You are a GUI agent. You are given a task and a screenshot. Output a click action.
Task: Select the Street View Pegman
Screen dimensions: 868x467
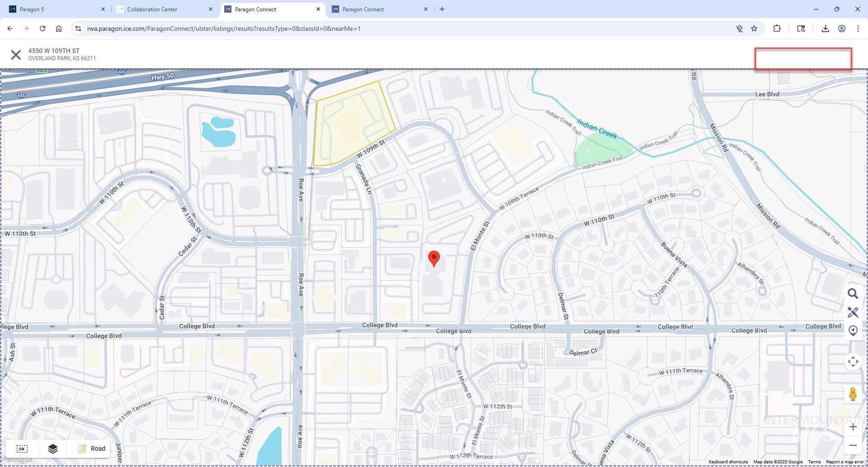pyautogui.click(x=853, y=394)
